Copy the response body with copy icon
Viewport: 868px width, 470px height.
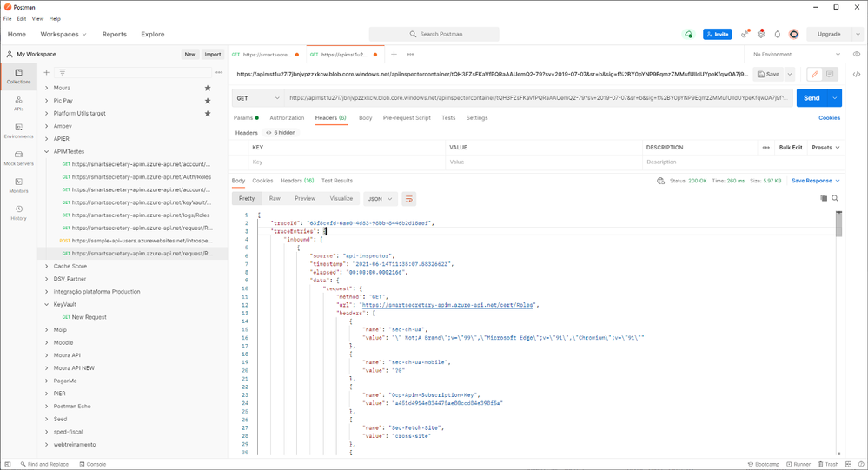point(824,198)
